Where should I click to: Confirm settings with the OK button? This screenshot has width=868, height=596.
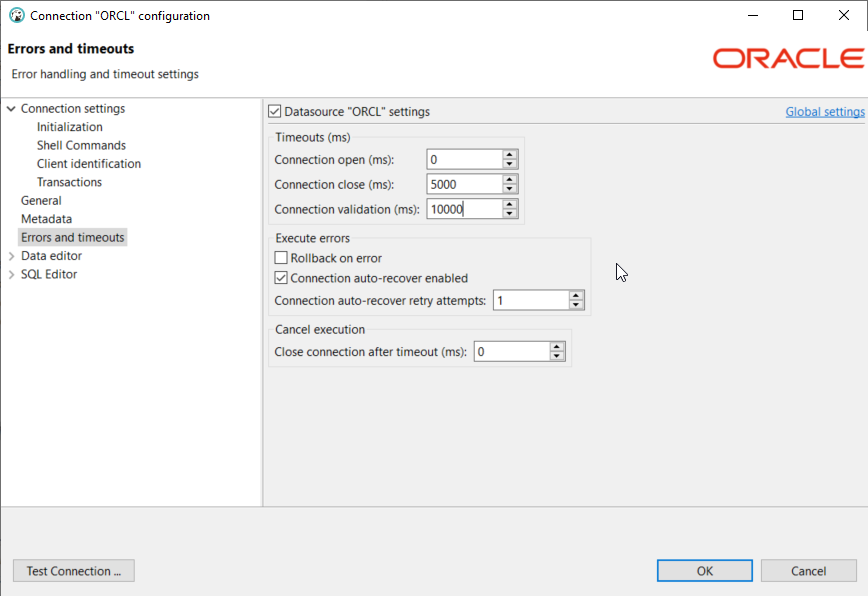point(704,570)
